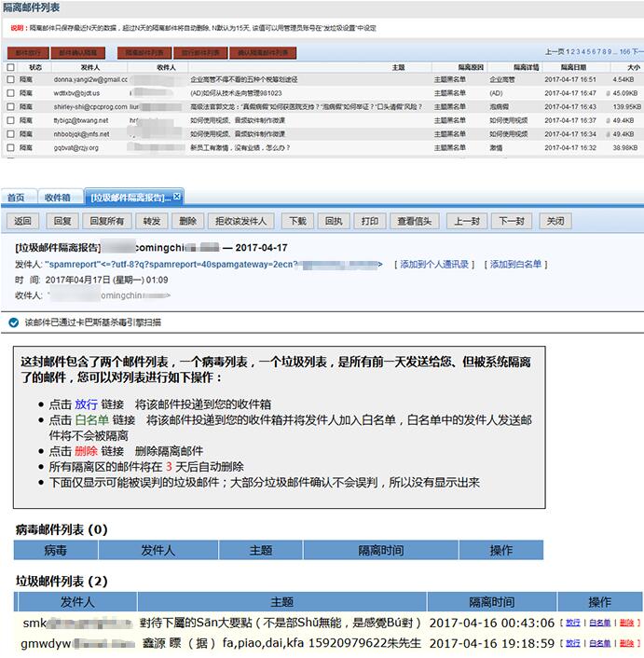Click the 删除 button in mail toolbar

coord(188,221)
